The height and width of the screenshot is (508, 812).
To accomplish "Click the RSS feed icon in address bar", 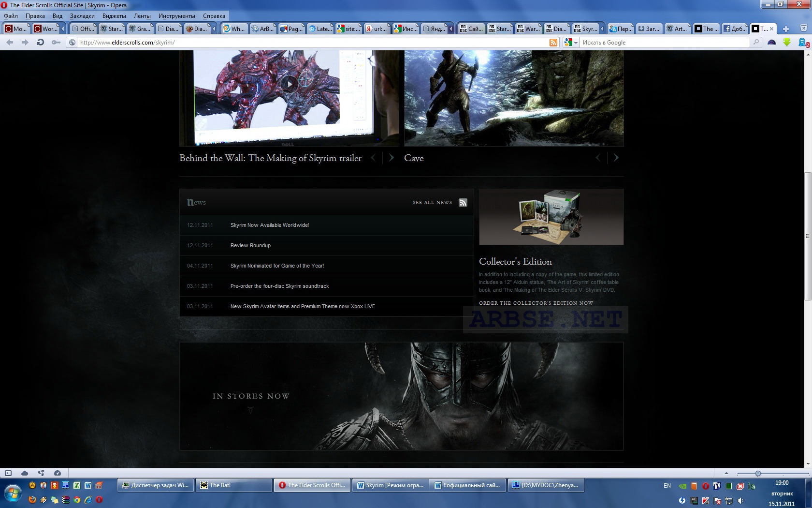I will click(553, 43).
